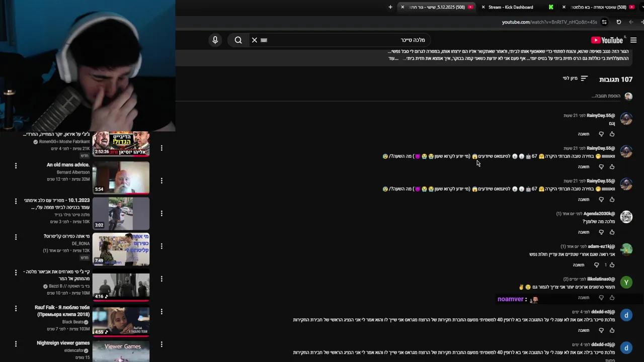The image size is (644, 362).
Task: Open the 5:54 old man video thumbnail
Action: pyautogui.click(x=121, y=178)
